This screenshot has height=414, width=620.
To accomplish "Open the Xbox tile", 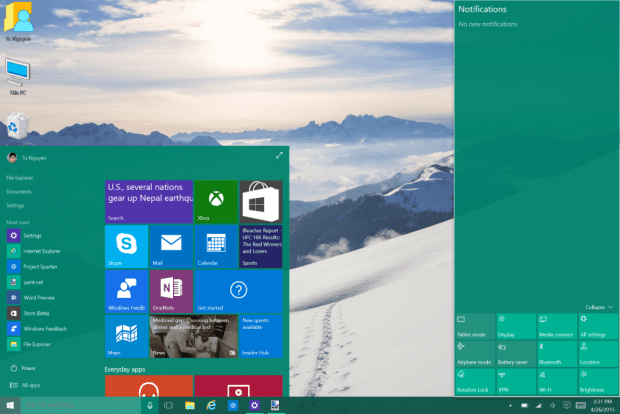I will [x=216, y=202].
